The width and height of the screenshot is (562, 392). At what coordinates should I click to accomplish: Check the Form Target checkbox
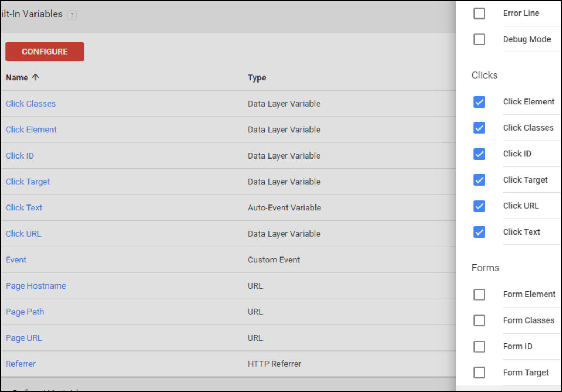point(479,372)
